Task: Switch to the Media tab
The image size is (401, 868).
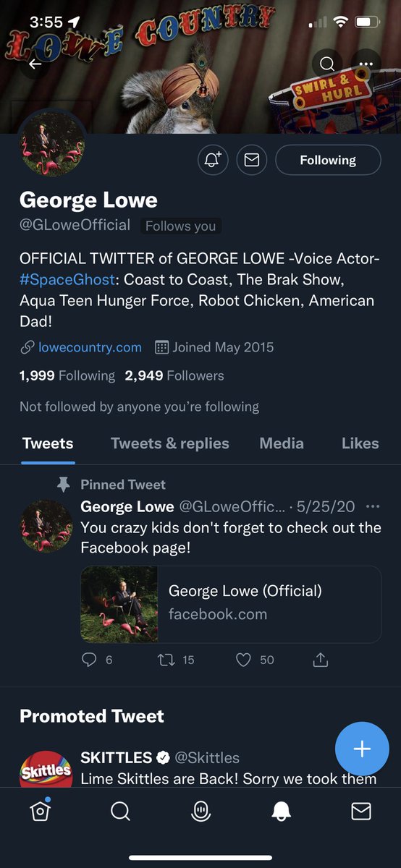Action: pos(282,443)
